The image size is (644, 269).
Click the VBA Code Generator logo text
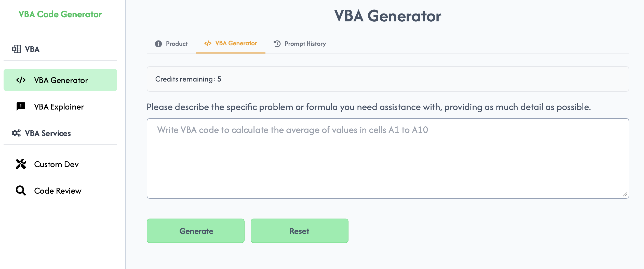coord(60,14)
